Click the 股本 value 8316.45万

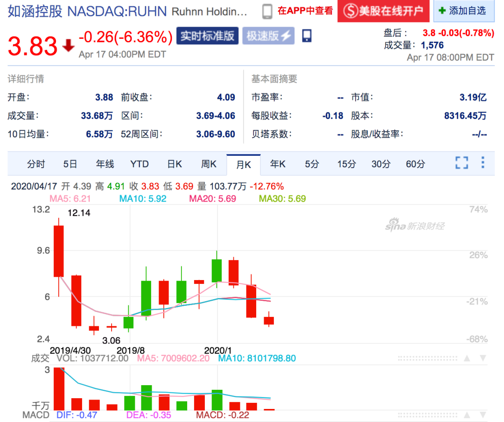465,115
